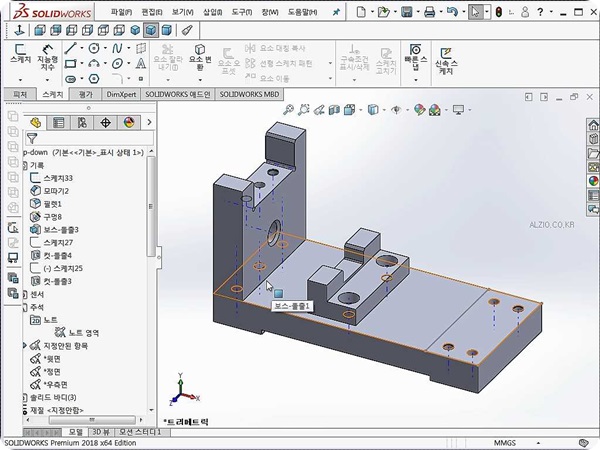Image resolution: width=600 pixels, height=450 pixels.
Task: Pin the menu bar with pushpin
Action: pos(336,12)
